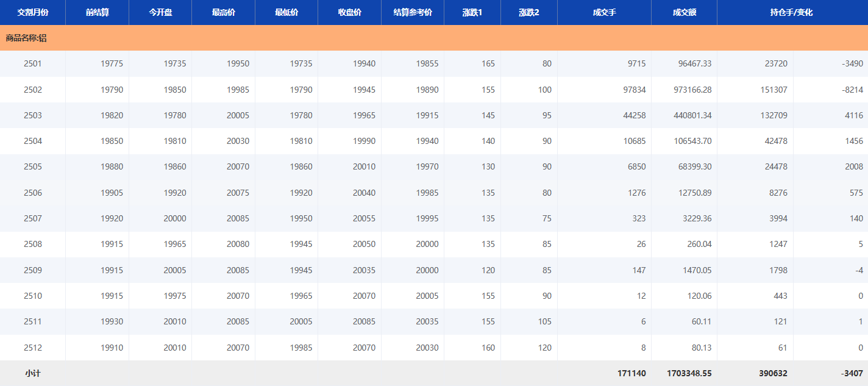868x386 pixels.
Task: Click the 前结算 column header
Action: pyautogui.click(x=98, y=12)
